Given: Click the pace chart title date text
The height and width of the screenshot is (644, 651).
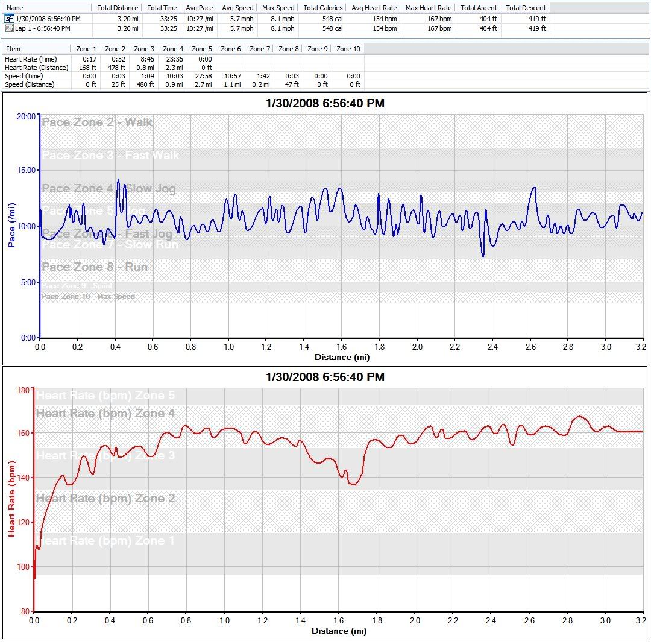Looking at the screenshot, I should [x=325, y=104].
